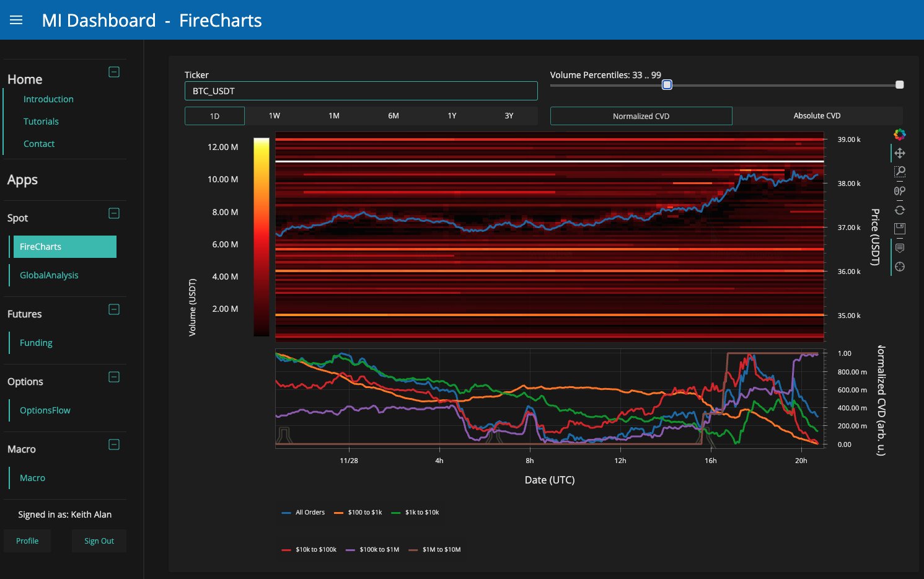Collapse the Home section in the sidebar

[x=114, y=72]
